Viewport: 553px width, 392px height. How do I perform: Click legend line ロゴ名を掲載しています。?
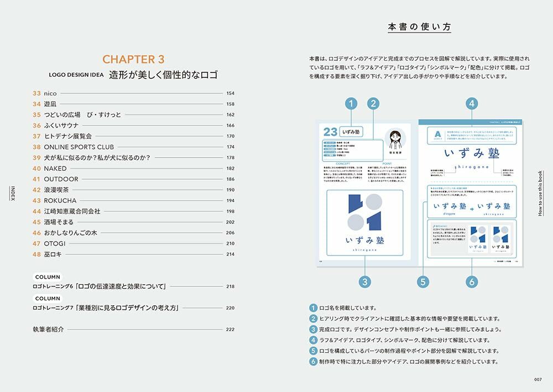point(343,308)
